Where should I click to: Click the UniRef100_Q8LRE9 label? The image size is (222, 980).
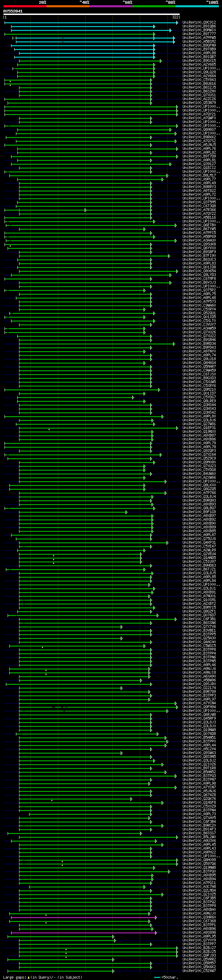(199, 401)
